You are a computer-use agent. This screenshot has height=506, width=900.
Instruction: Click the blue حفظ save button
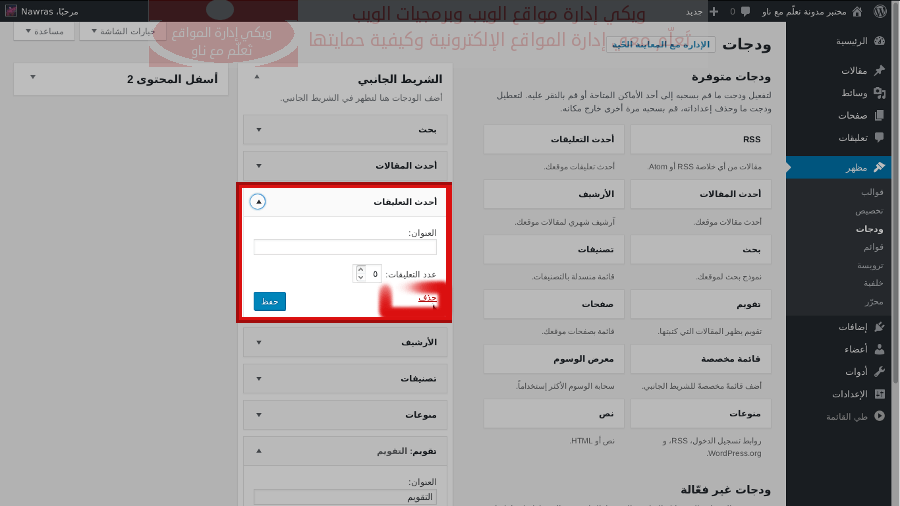point(270,301)
